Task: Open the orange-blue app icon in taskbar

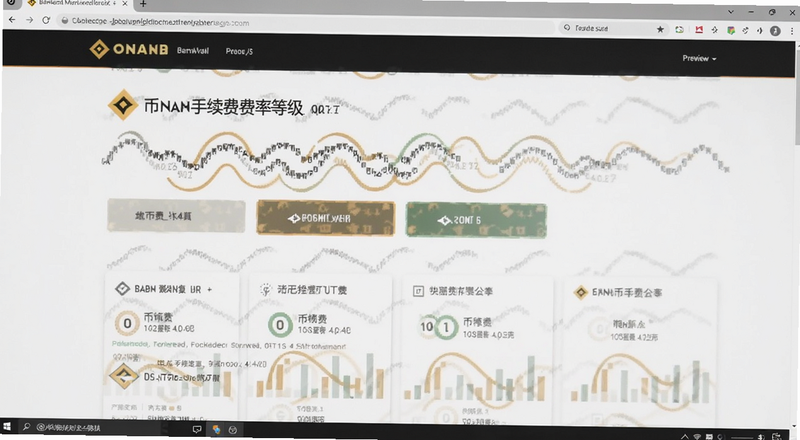Action: (x=216, y=429)
